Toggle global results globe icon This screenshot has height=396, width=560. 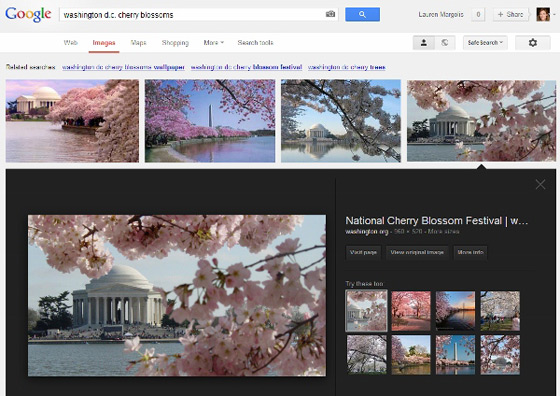[445, 43]
